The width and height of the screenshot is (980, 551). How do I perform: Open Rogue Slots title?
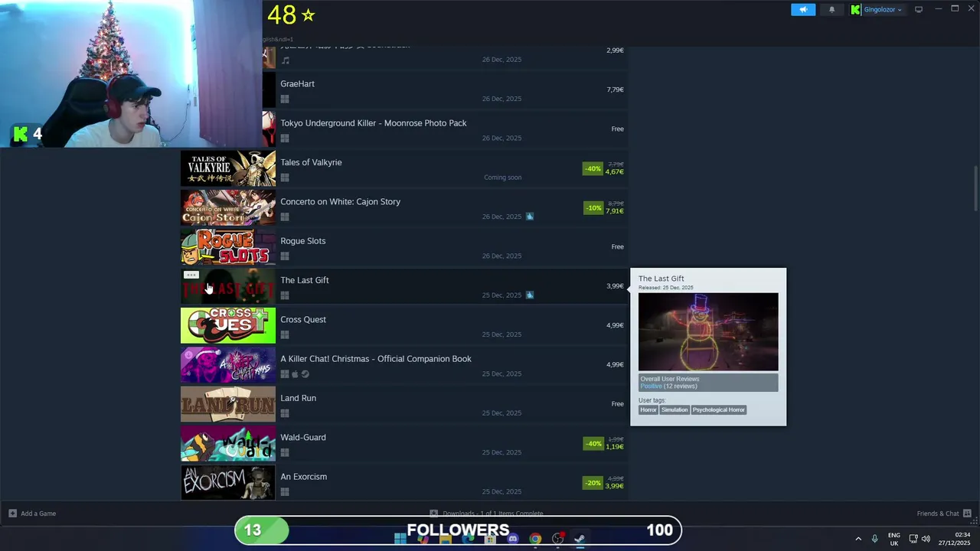(x=302, y=241)
